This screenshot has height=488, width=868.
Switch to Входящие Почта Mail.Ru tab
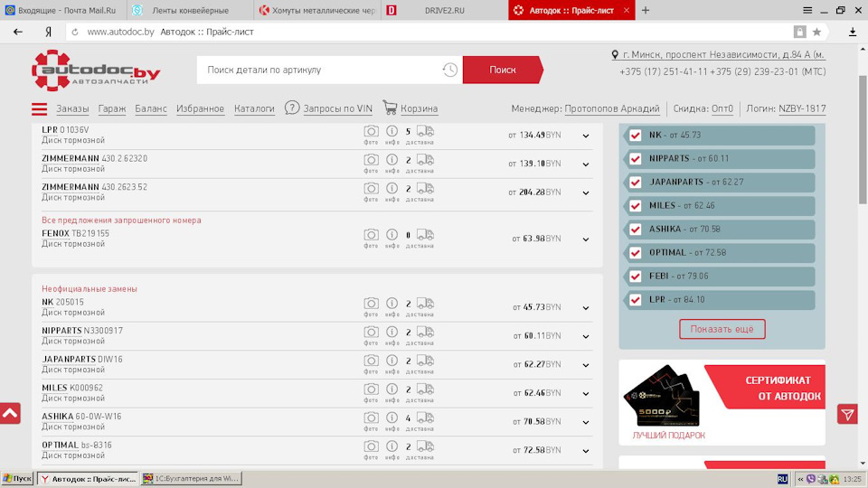click(63, 11)
